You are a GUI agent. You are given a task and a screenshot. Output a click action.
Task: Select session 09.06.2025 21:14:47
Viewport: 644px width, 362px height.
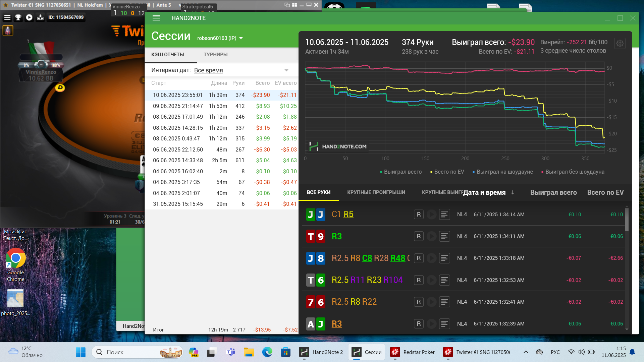click(x=221, y=106)
